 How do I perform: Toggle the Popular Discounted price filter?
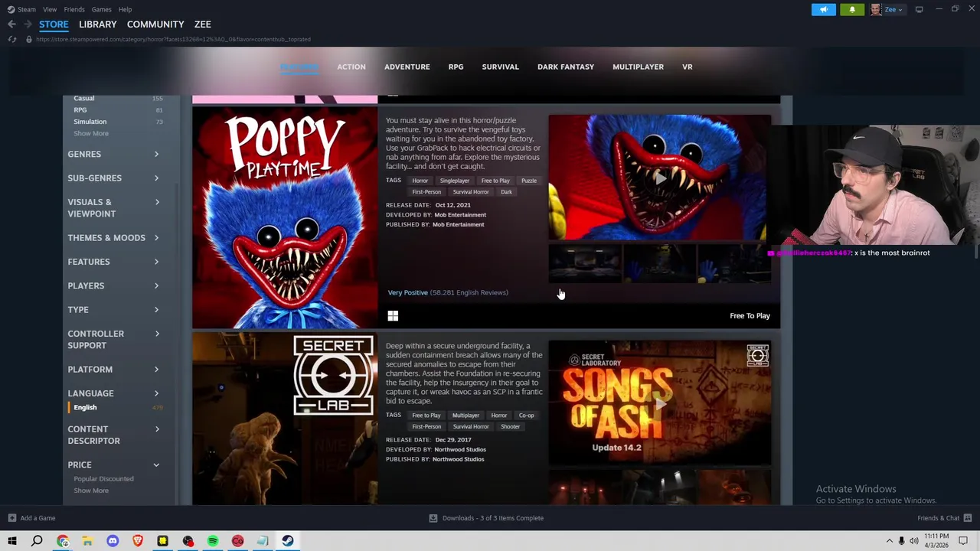point(103,479)
